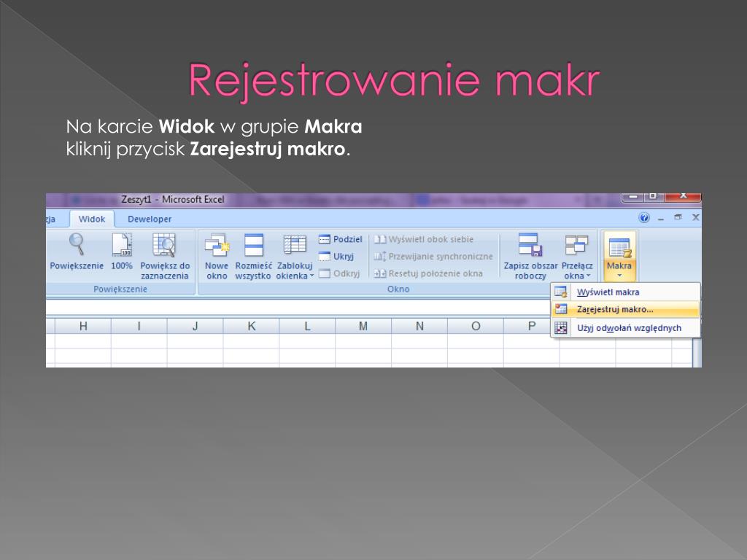Image resolution: width=747 pixels, height=560 pixels.
Task: Open Excel help question mark icon
Action: pos(644,217)
